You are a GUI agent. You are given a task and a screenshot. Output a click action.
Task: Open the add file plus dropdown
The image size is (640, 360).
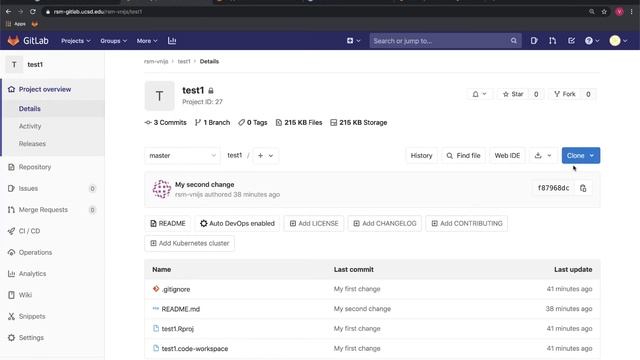tap(265, 156)
